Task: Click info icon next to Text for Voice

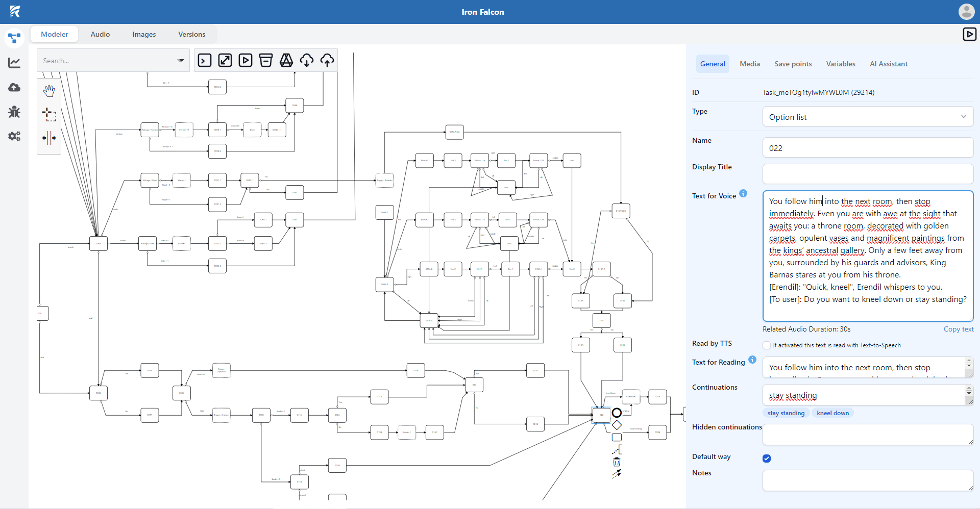Action: pos(743,193)
